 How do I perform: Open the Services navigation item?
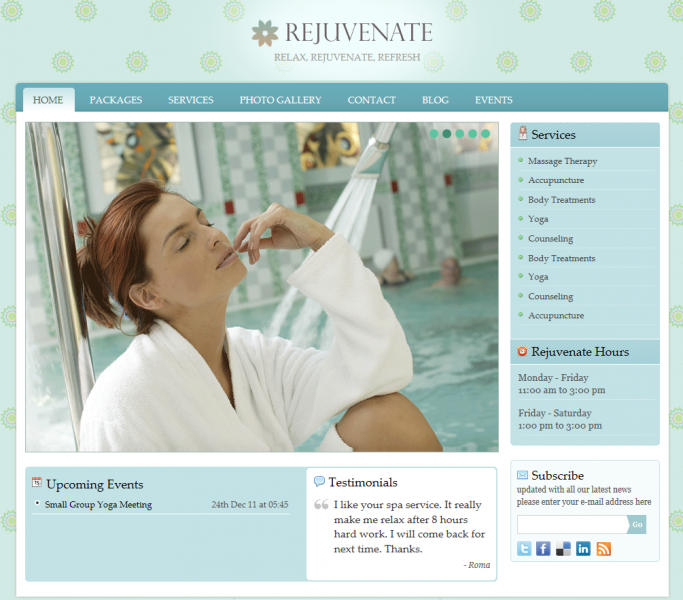pos(191,100)
